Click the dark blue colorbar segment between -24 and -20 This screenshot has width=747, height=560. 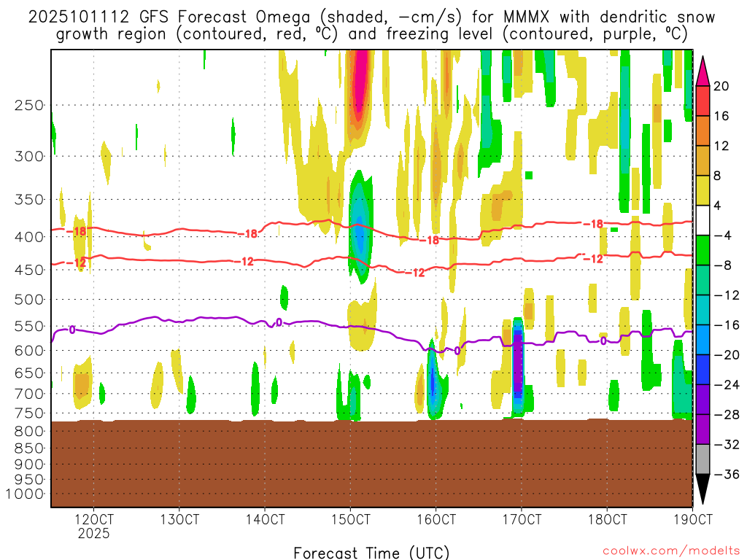[x=703, y=370]
